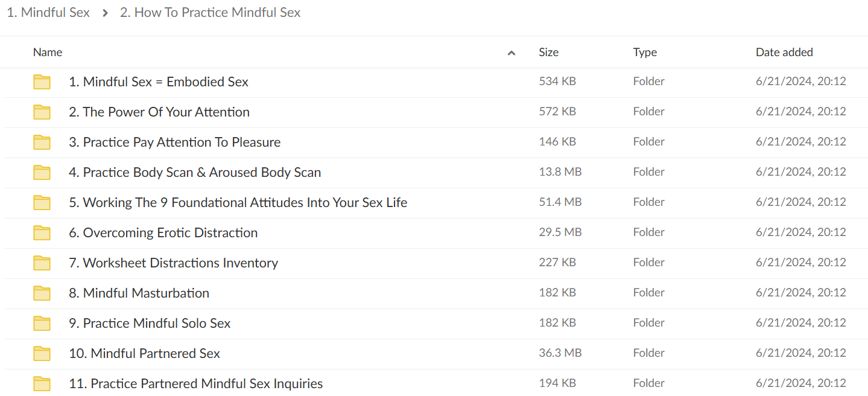This screenshot has height=396, width=868.
Task: Sort the list by the Name column header
Action: [48, 53]
